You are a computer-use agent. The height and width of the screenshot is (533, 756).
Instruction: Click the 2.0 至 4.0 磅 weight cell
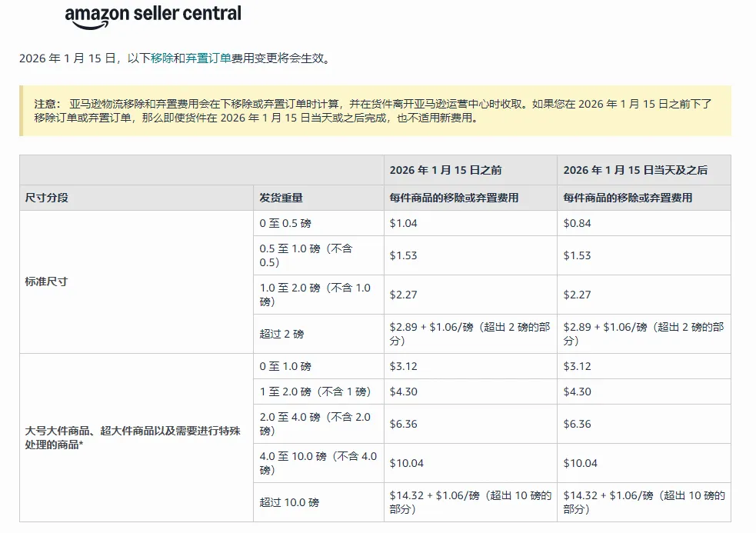coord(315,424)
